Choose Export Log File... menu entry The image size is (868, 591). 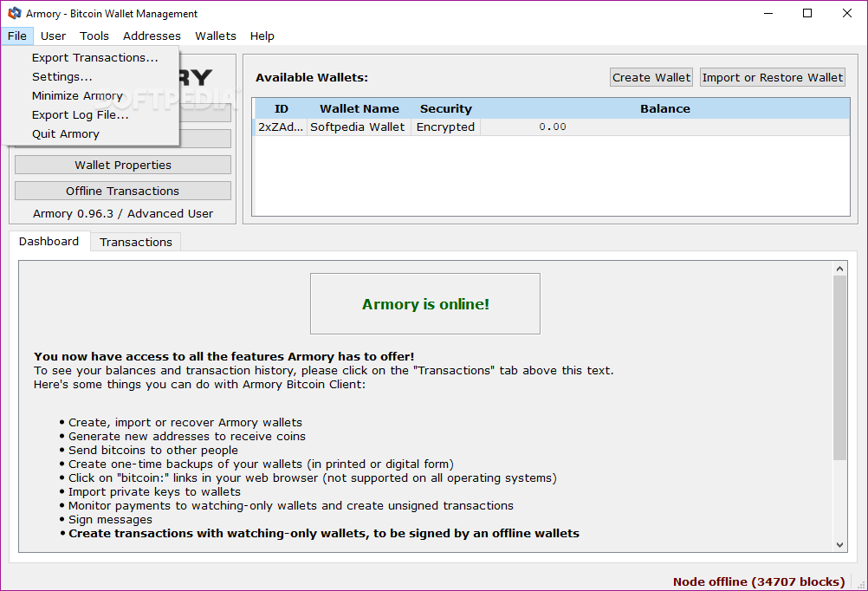pos(81,114)
